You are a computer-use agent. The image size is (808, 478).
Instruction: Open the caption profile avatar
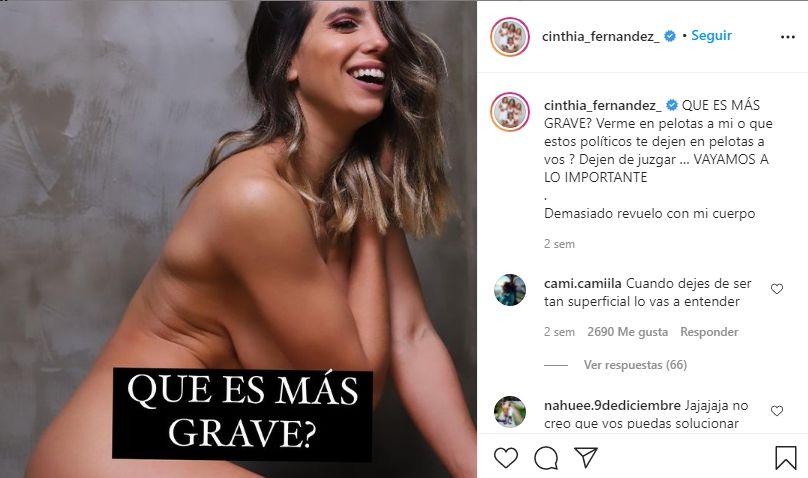(x=510, y=112)
